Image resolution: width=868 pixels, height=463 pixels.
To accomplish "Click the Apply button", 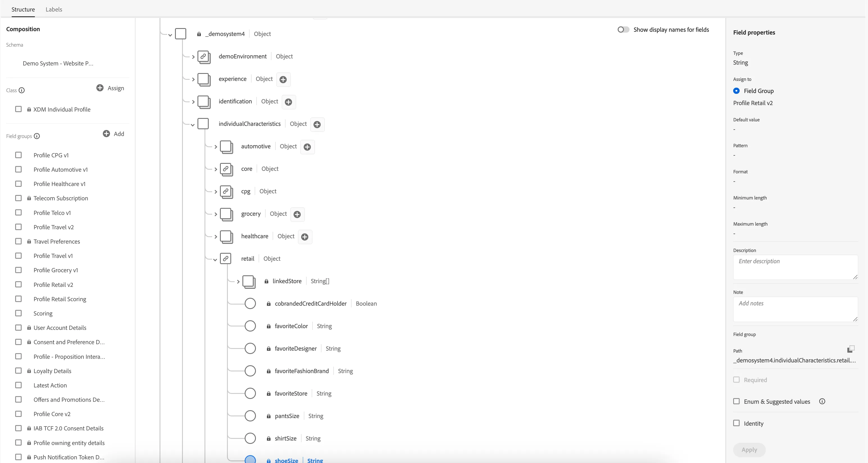I will coord(749,450).
